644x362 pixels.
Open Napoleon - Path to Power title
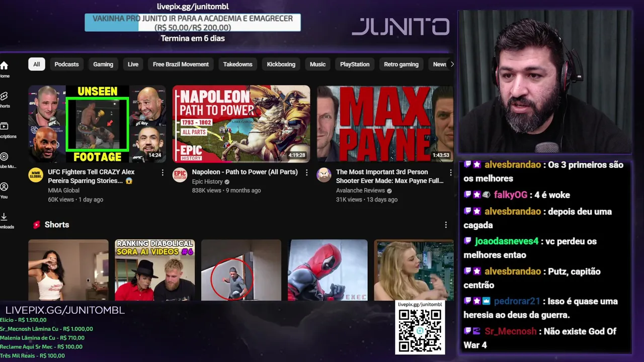[x=245, y=172]
